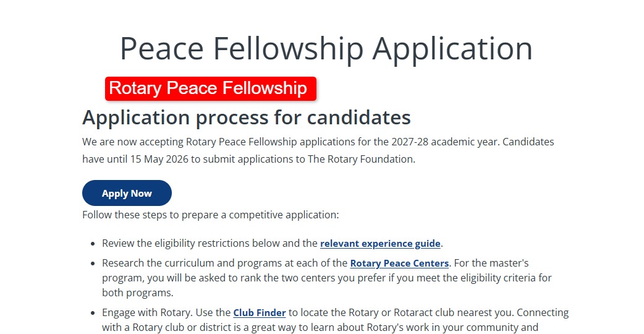Image resolution: width=644 pixels, height=334 pixels.
Task: Click the bullet point before 'Research the curriculum'
Action: coord(93,263)
